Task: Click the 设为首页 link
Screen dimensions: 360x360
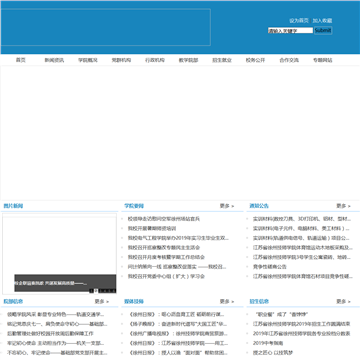Action: 299,21
